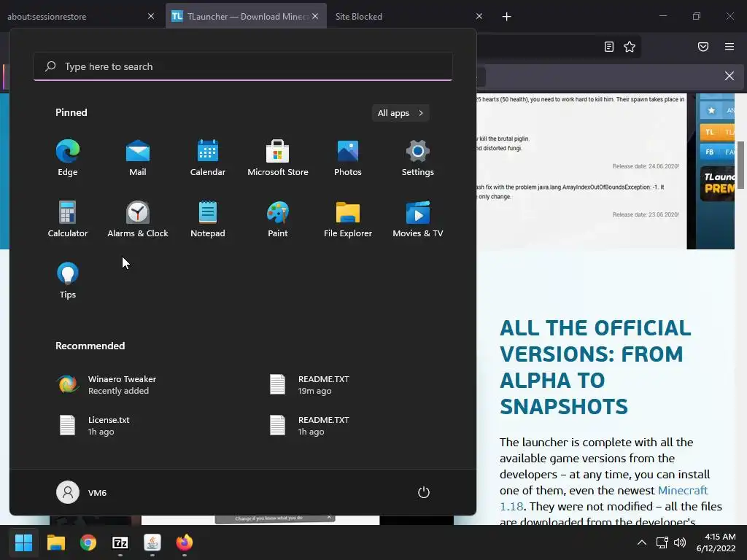747x560 pixels.
Task: Click the power button in Start menu
Action: click(x=424, y=492)
